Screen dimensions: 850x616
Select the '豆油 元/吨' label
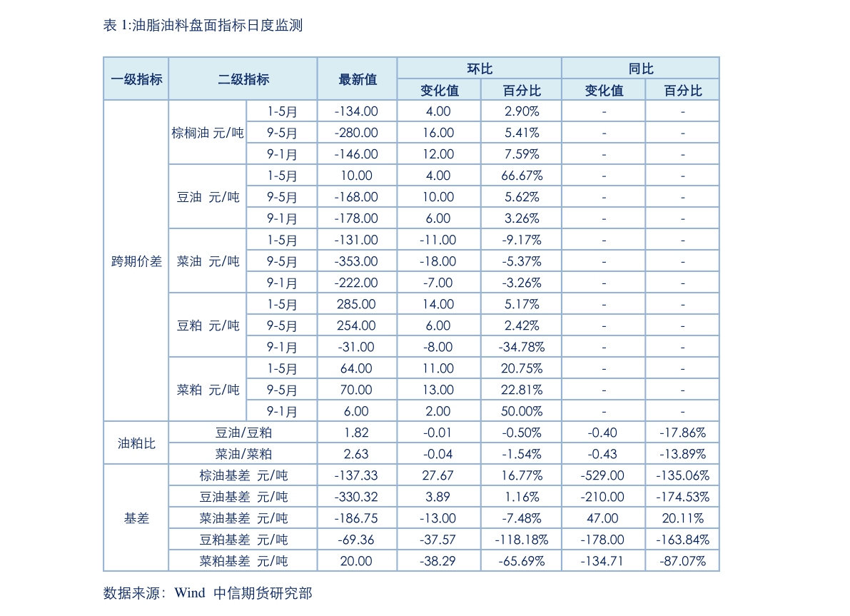(x=208, y=197)
